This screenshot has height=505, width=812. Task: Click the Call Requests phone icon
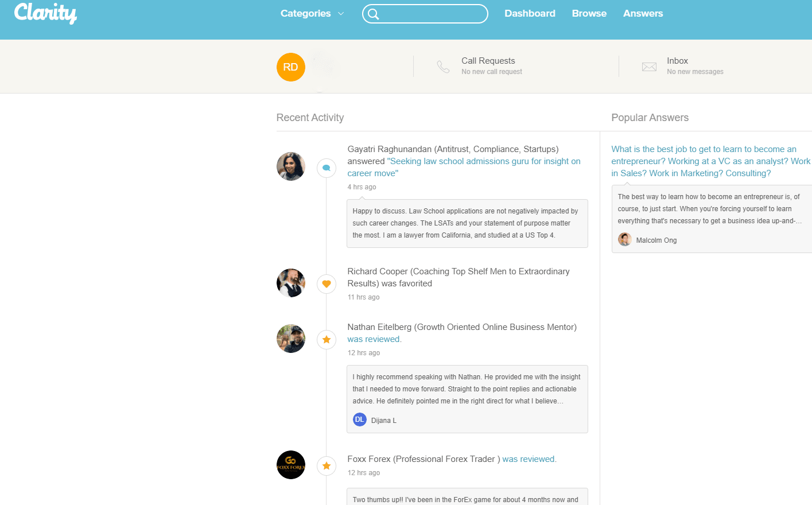[x=443, y=67]
